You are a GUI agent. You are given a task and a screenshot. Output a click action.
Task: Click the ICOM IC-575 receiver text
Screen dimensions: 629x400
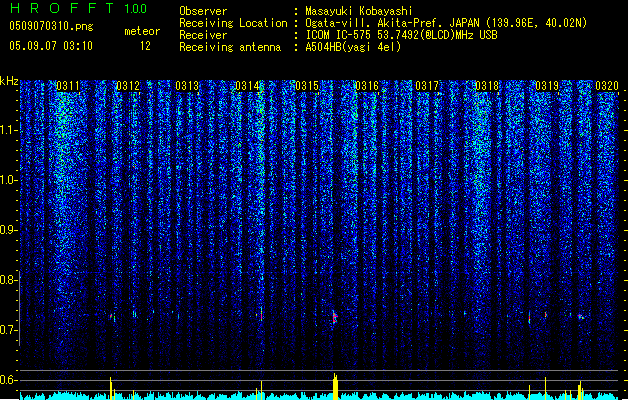(401, 35)
